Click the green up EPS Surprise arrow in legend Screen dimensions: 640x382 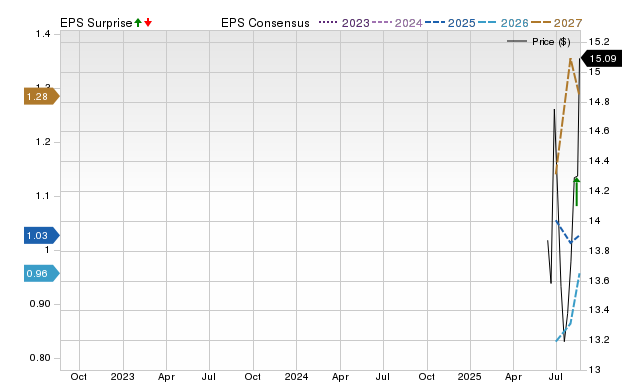click(138, 23)
